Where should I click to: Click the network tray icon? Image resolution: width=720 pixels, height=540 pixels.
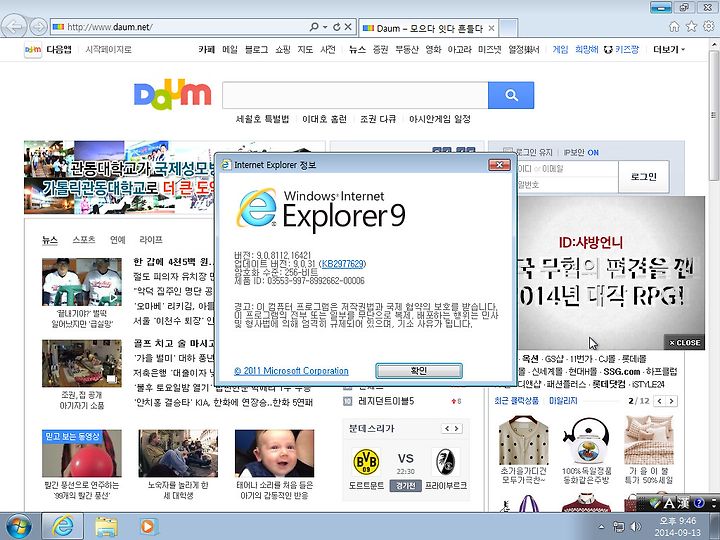point(619,527)
